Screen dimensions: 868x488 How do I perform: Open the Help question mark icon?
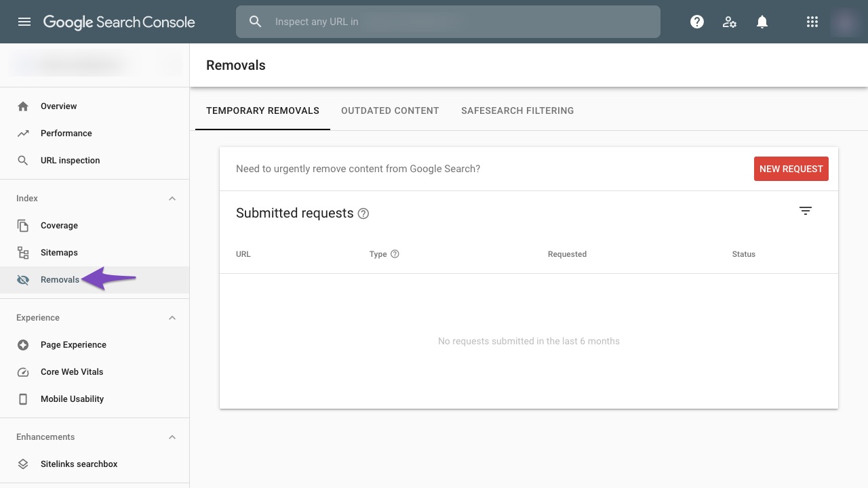point(697,22)
